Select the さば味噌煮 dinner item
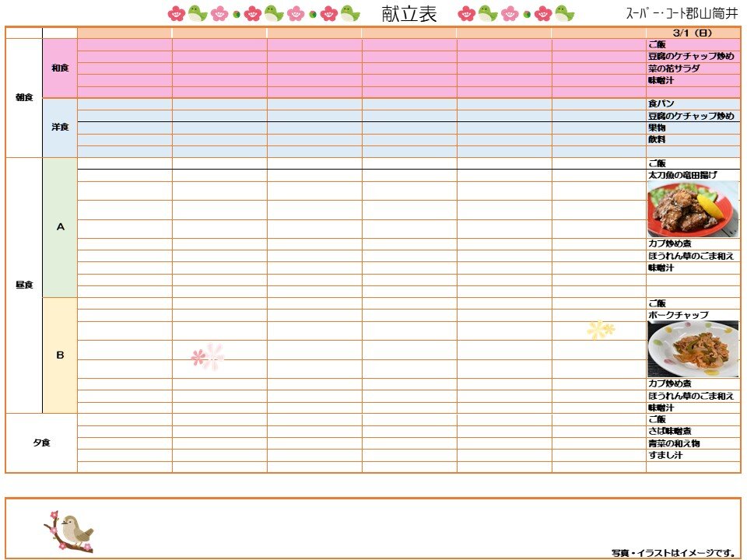747x560 pixels. tap(670, 431)
